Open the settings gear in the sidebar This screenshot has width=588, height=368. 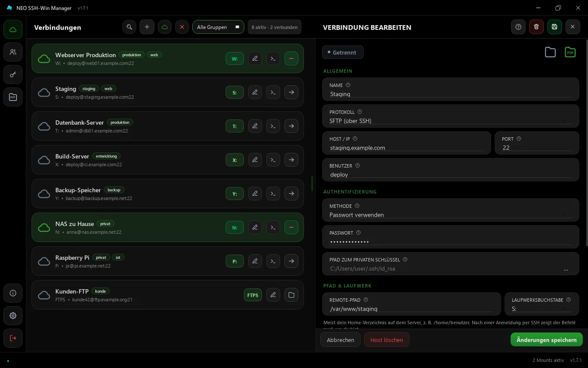click(x=13, y=316)
